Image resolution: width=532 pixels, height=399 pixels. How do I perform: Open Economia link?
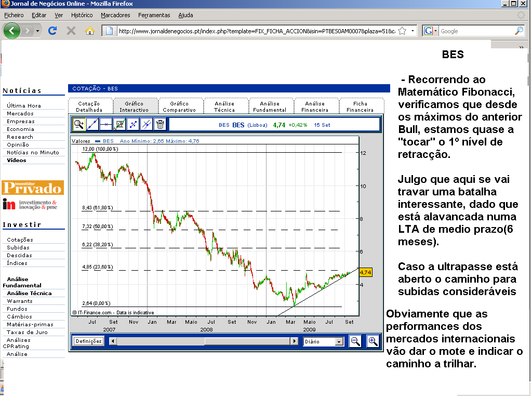[20, 129]
